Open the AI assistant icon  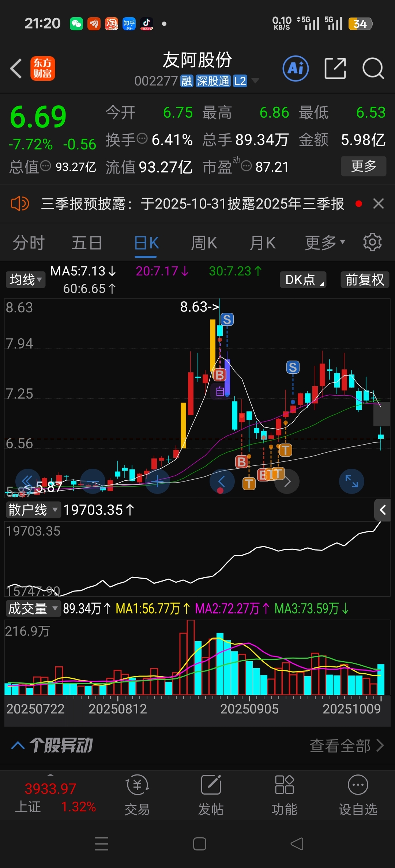[296, 68]
